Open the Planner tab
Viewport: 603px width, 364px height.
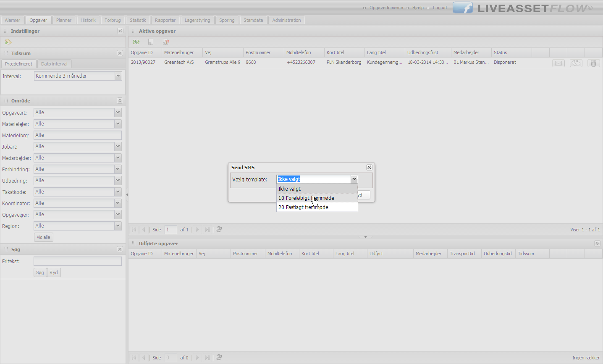tap(64, 20)
